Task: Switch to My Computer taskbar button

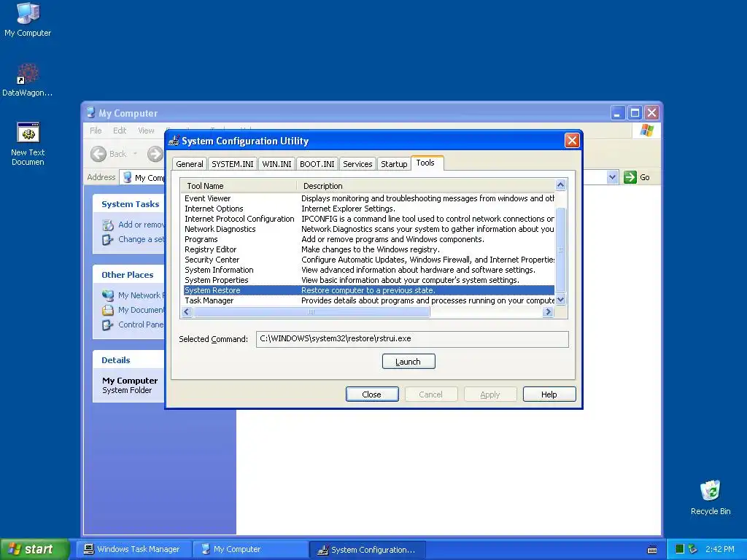Action: 250,549
